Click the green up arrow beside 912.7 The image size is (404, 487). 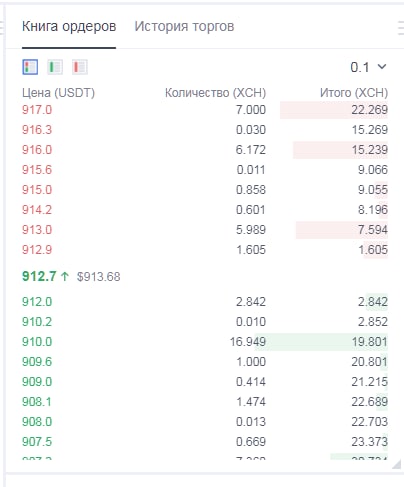65,276
